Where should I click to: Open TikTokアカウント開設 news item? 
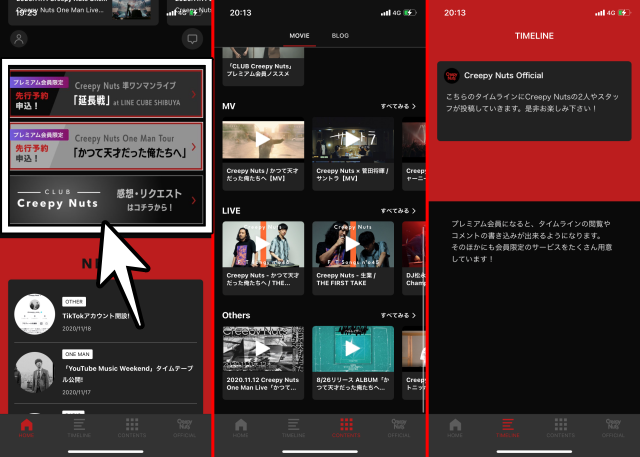point(106,314)
